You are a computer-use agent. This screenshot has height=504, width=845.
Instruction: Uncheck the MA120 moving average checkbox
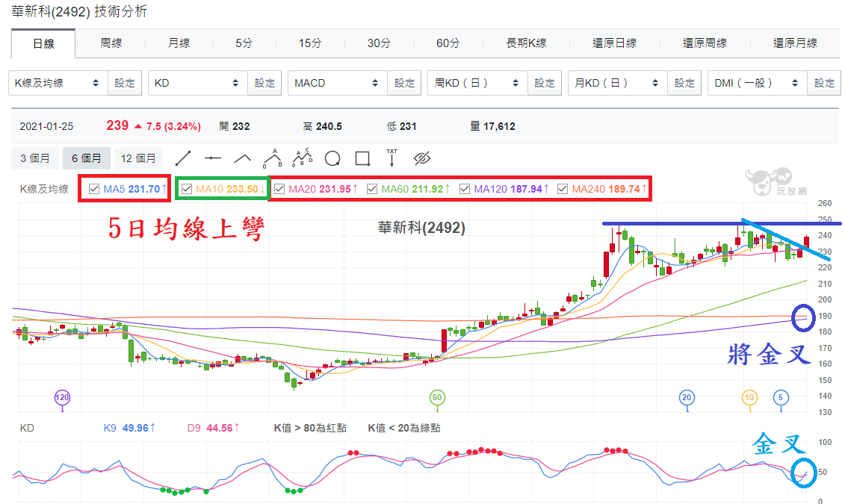click(465, 189)
